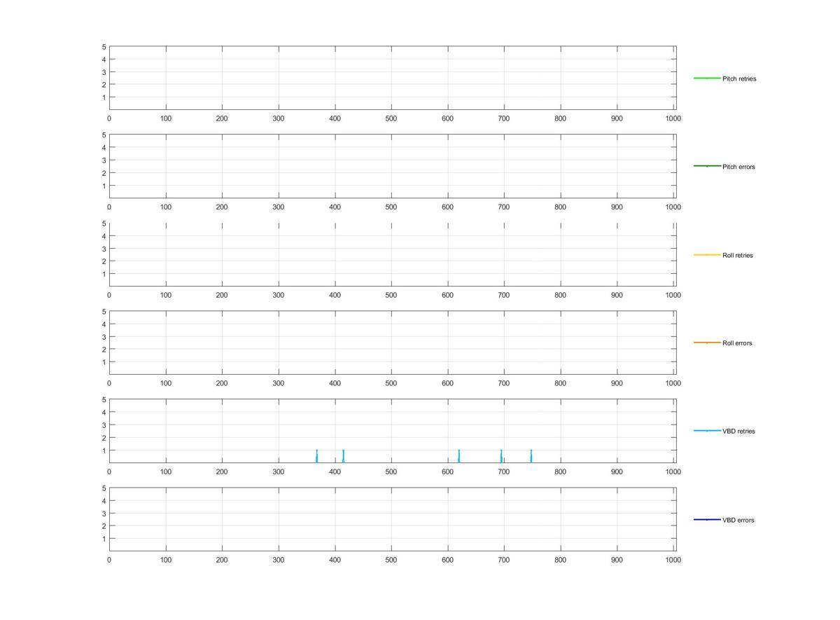Image resolution: width=840 pixels, height=620 pixels.
Task: Click the dark green Pitch errors legend line
Action: click(707, 166)
